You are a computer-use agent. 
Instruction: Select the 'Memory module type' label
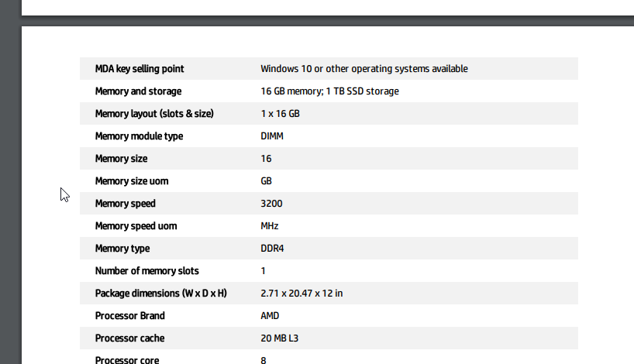point(139,136)
